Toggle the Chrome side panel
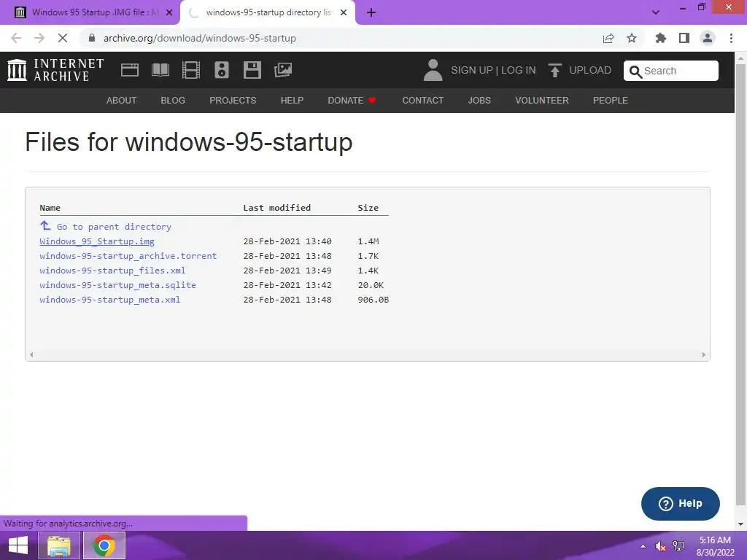The width and height of the screenshot is (747, 560). click(x=684, y=38)
